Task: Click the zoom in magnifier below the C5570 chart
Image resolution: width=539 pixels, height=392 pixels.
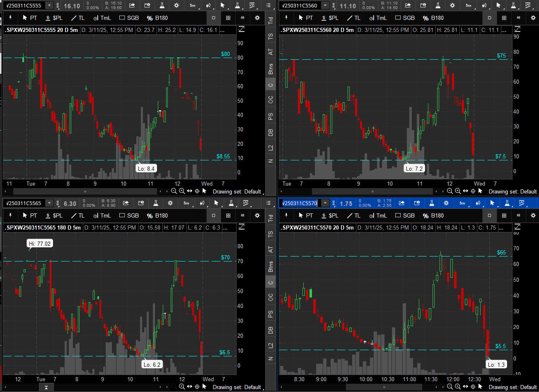Action: [x=457, y=387]
